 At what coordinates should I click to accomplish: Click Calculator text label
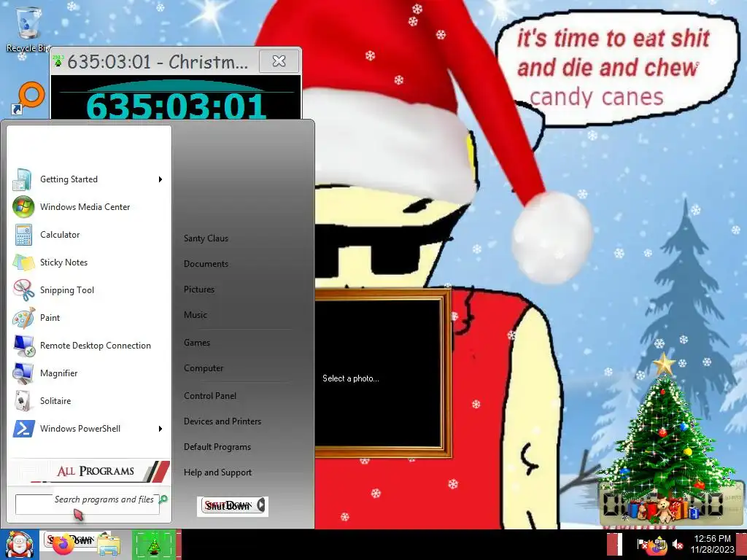coord(60,235)
